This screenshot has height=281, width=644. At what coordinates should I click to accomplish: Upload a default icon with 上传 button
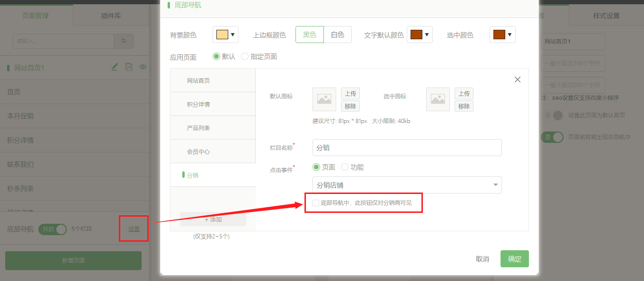click(x=350, y=93)
